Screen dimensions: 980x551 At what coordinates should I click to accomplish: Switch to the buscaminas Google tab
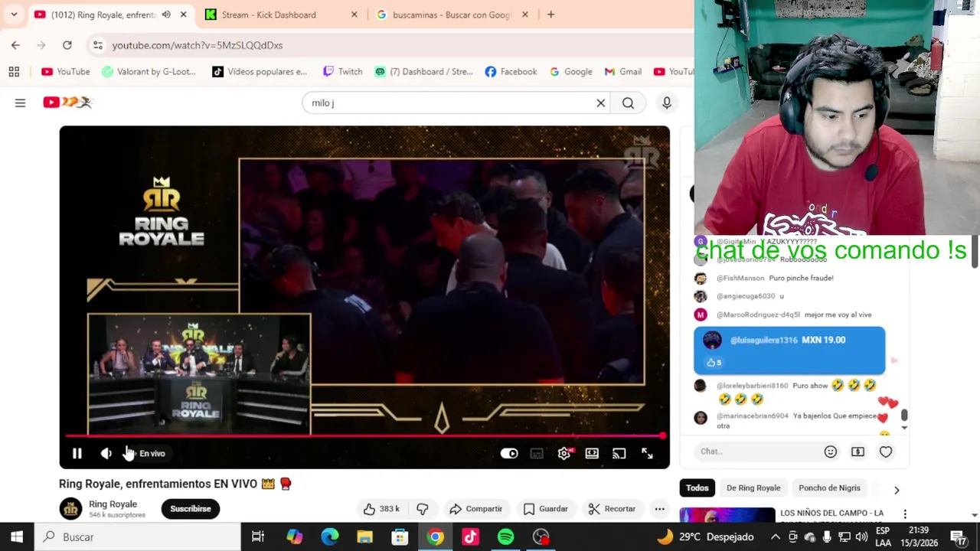[x=452, y=15]
